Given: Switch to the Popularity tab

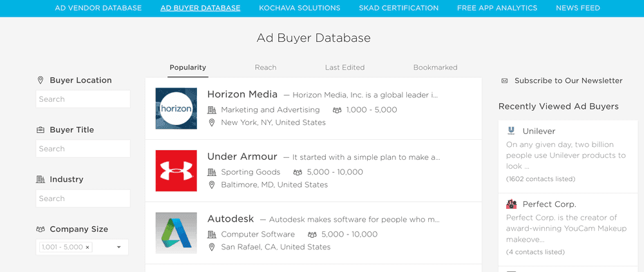Looking at the screenshot, I should point(187,68).
